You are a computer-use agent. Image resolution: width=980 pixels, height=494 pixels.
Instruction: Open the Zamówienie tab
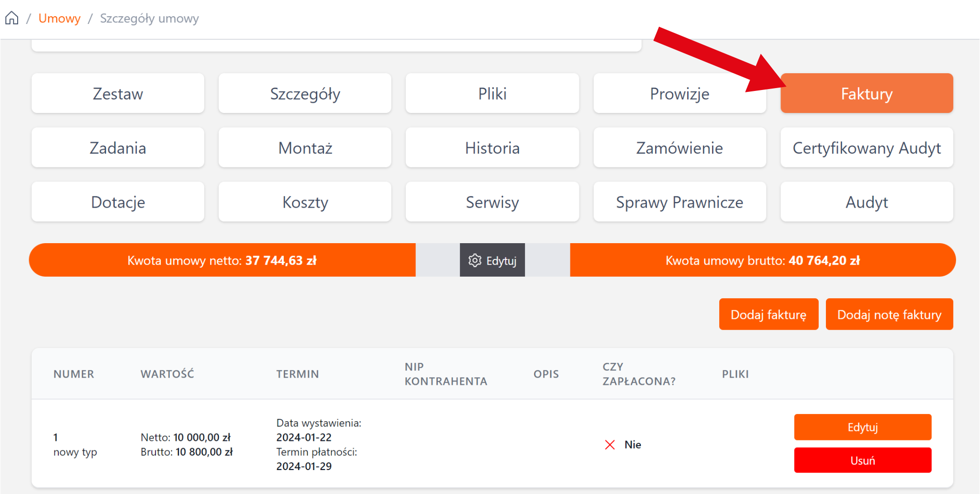tap(679, 147)
